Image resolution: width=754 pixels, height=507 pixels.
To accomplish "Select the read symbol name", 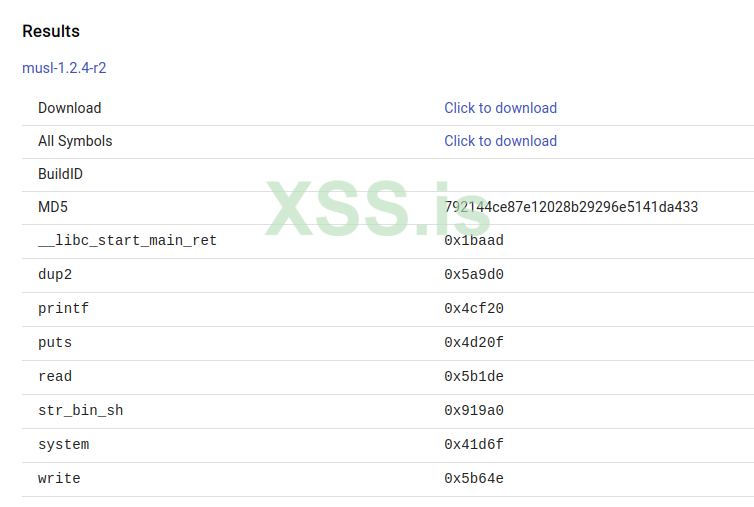I will [x=55, y=376].
